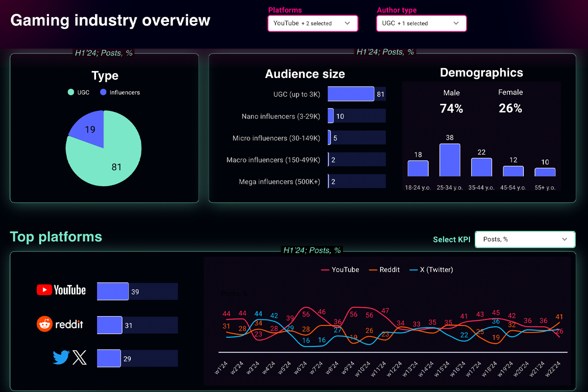588x392 pixels.
Task: Expand the Select KPI dropdown
Action: [x=525, y=239]
